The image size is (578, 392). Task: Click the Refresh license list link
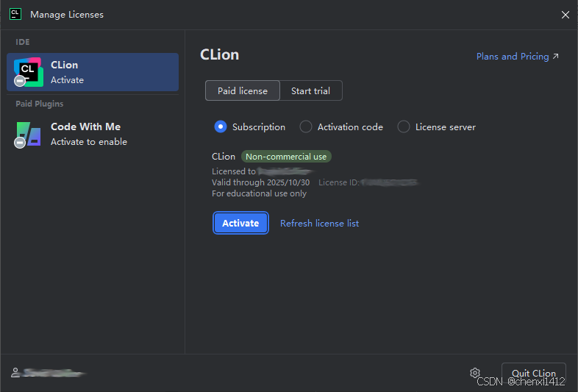(320, 224)
